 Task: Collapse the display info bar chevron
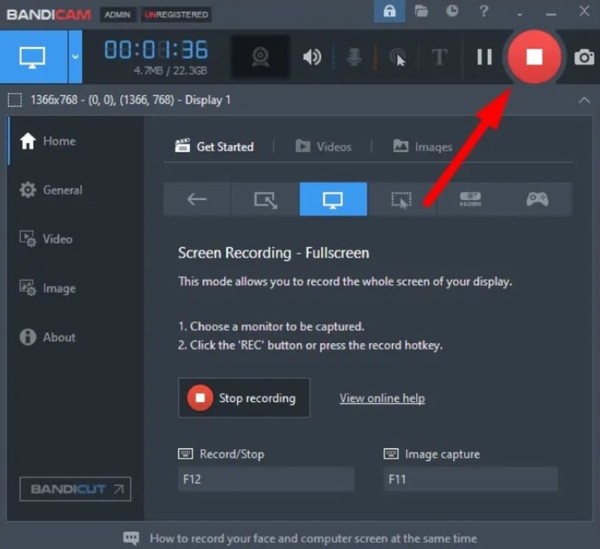584,100
